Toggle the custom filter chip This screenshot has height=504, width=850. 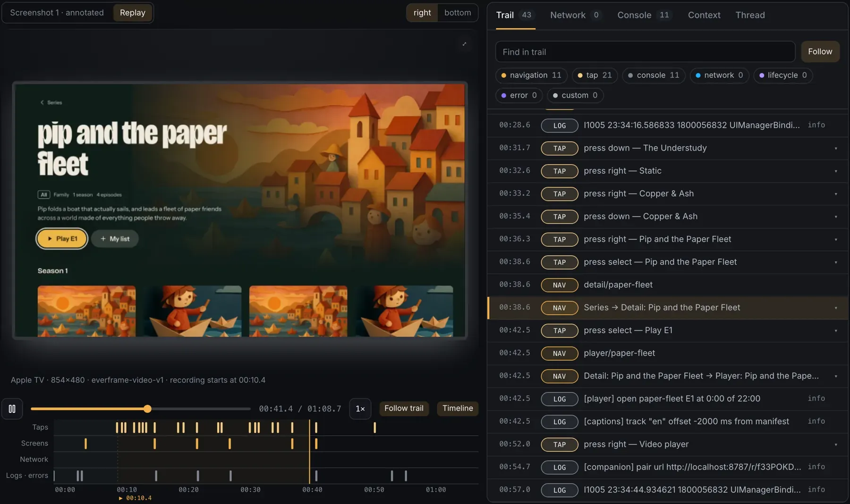pos(575,95)
